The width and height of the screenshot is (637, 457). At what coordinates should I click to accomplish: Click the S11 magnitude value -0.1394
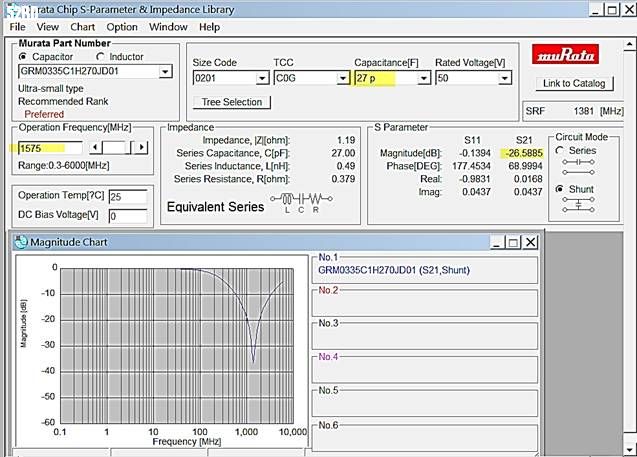point(475,153)
